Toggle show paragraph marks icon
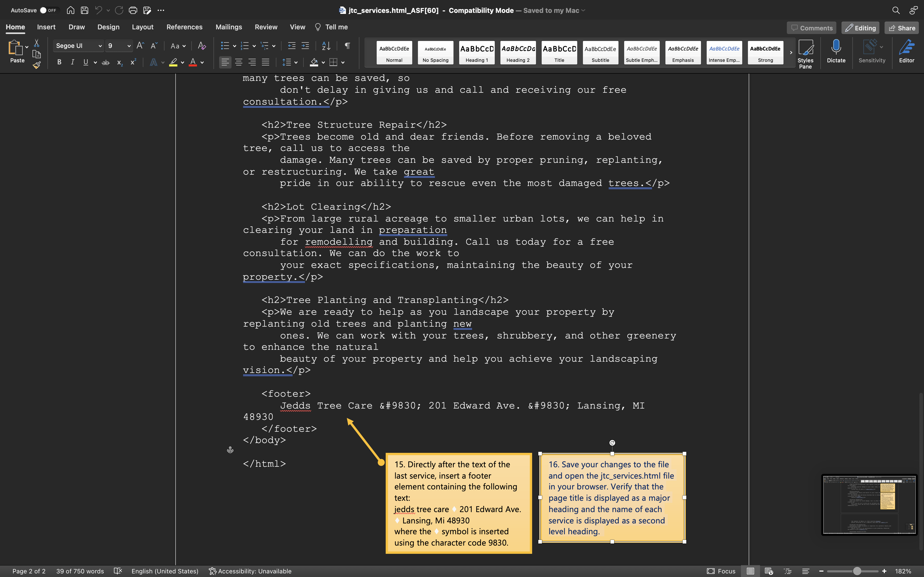The image size is (924, 577). (347, 46)
